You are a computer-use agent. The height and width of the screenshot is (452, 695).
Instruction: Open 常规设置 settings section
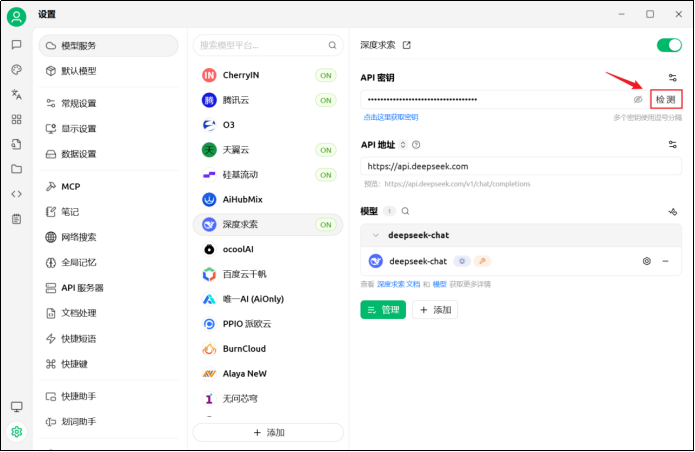[x=109, y=103]
